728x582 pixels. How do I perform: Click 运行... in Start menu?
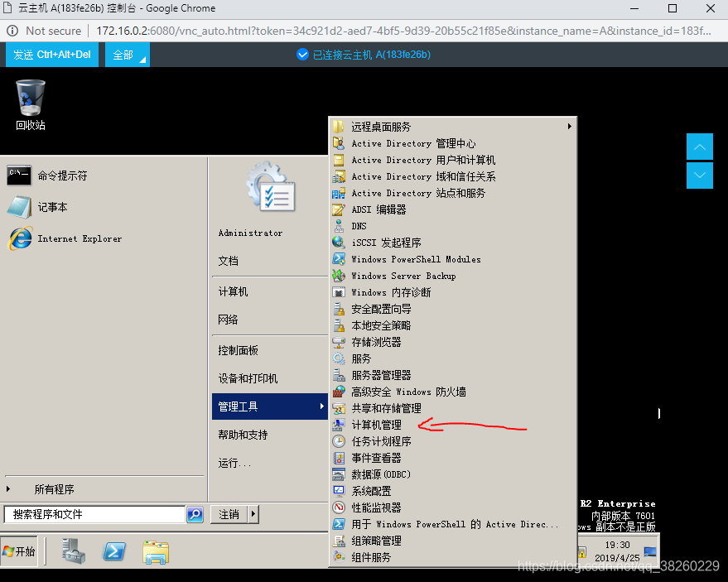point(269,463)
